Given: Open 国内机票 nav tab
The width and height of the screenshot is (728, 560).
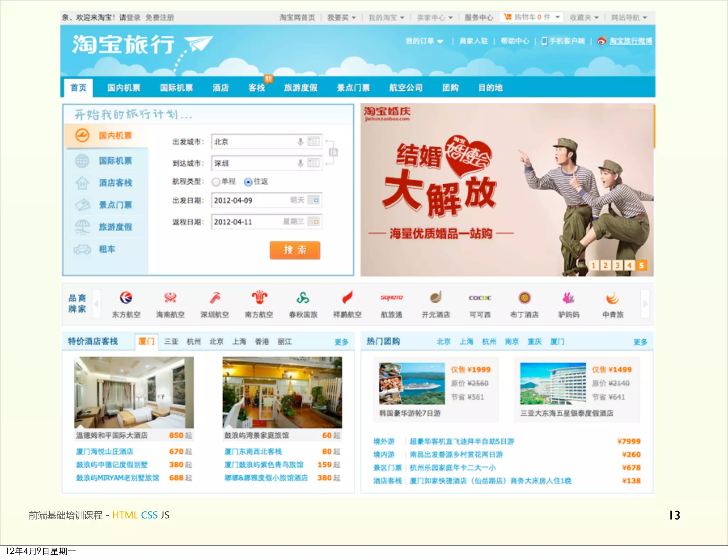Looking at the screenshot, I should coord(124,88).
